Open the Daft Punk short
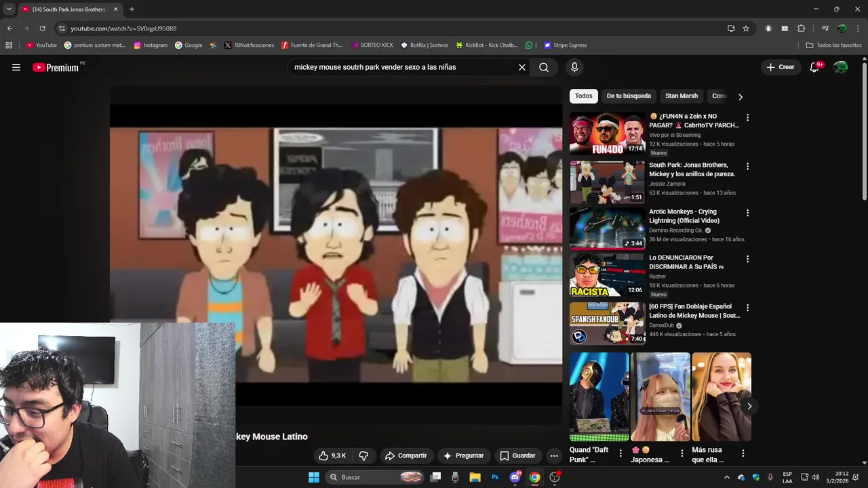Image resolution: width=868 pixels, height=488 pixels. point(599,397)
